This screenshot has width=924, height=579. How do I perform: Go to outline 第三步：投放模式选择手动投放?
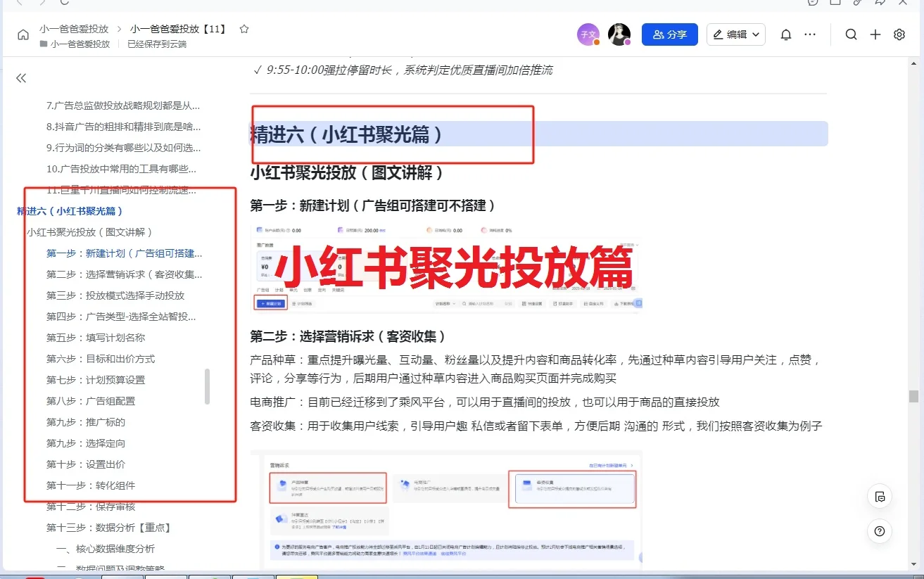[x=115, y=295]
